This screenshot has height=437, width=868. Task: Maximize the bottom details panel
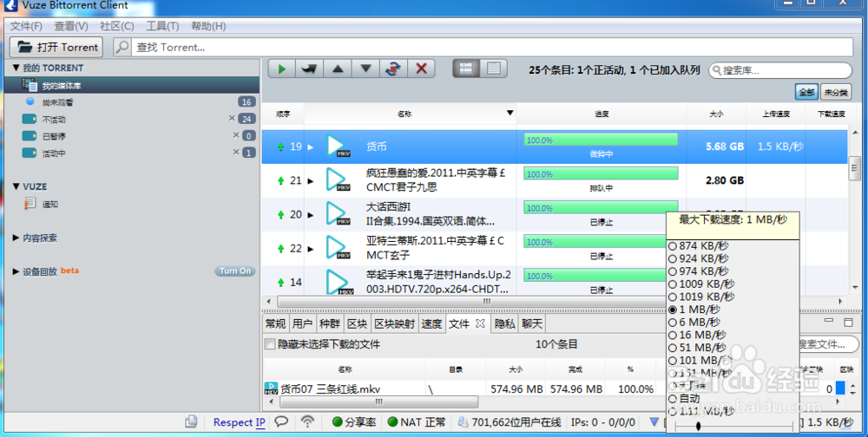point(848,322)
